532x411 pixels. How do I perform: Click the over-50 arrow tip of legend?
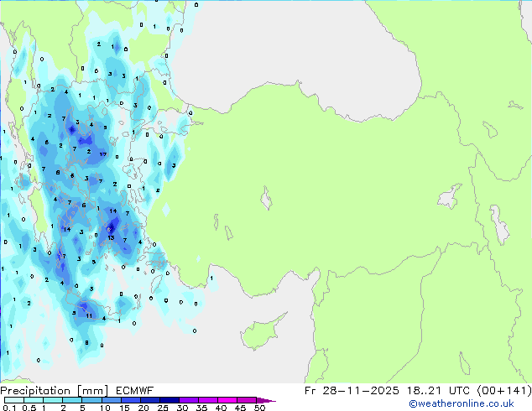click(266, 401)
